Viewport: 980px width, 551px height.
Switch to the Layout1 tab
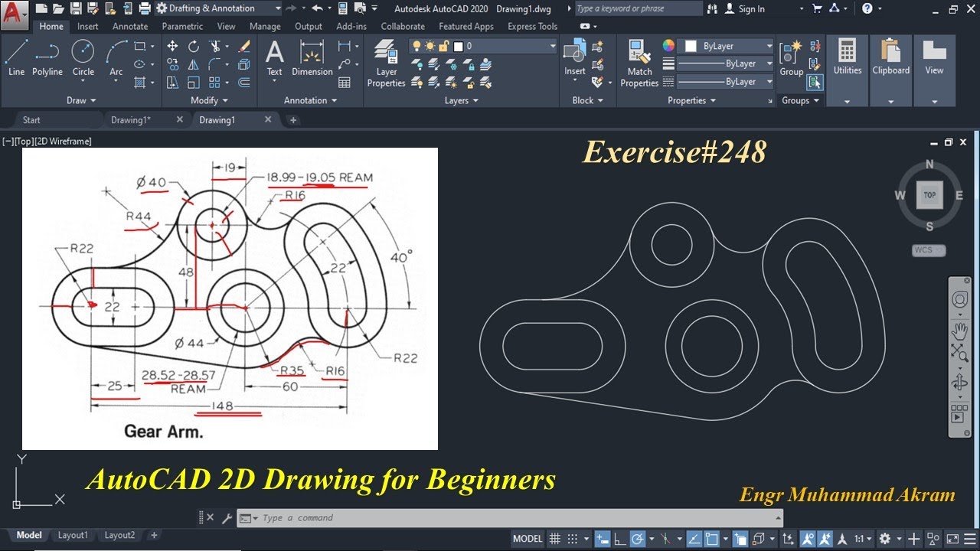(x=73, y=535)
